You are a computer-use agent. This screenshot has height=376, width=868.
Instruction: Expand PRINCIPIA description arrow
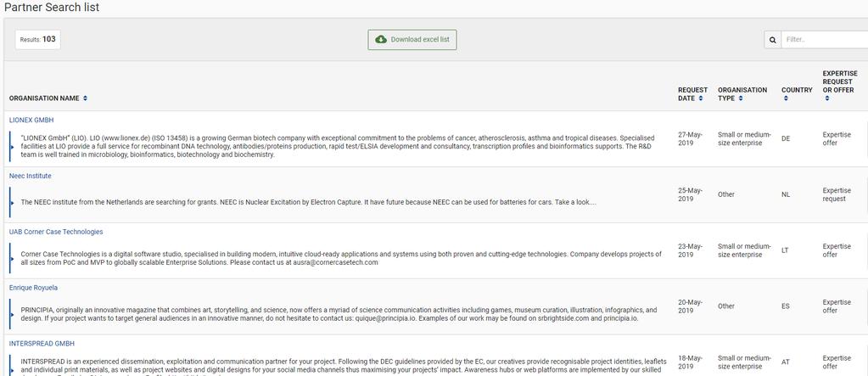[12, 315]
